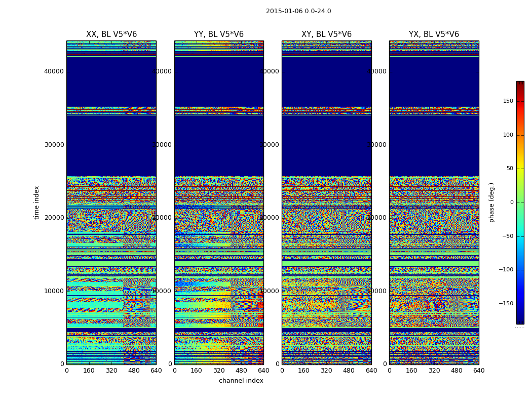The image size is (532, 405).
Task: Click the 150 tick label on the colorbar
Action: 508,101
